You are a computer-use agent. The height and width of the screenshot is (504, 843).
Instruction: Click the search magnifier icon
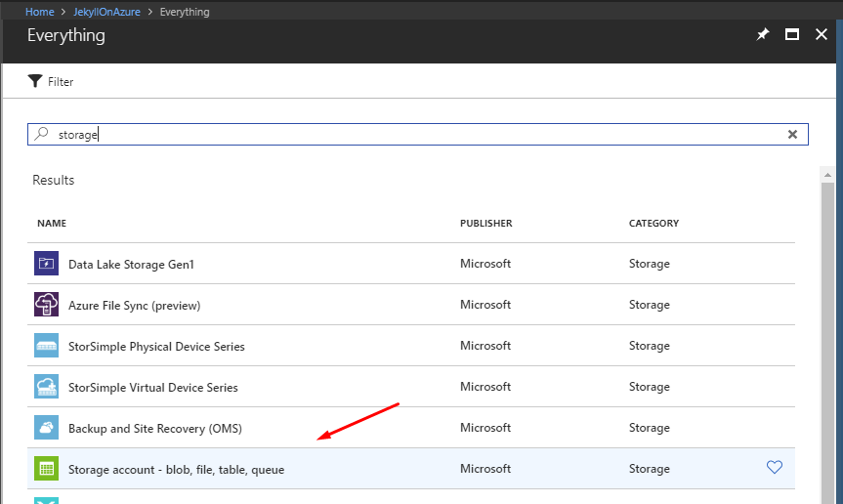point(41,134)
